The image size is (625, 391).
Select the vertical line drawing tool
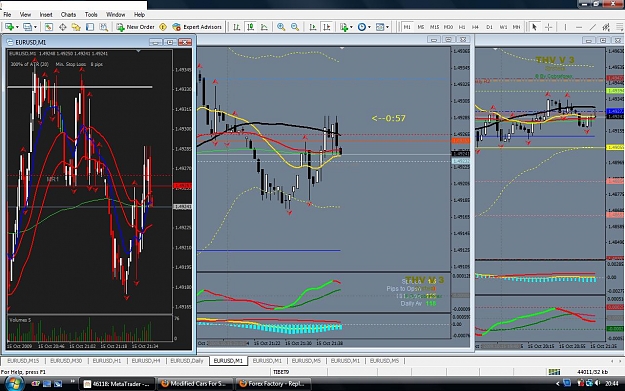(x=565, y=27)
